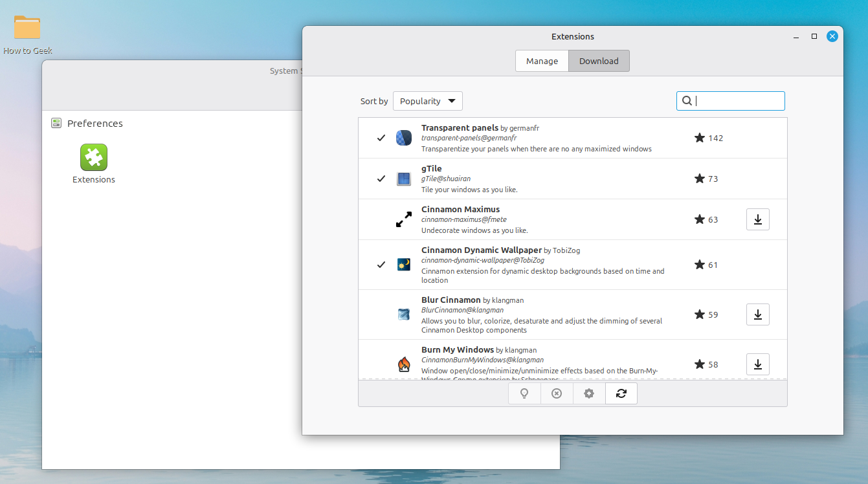
Task: Download the Burn My Windows extension
Action: (x=758, y=364)
